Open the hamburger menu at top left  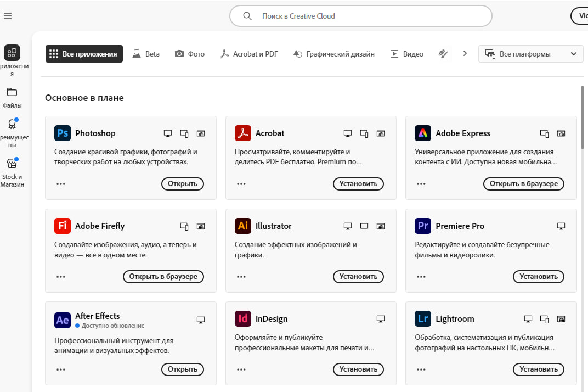(8, 16)
